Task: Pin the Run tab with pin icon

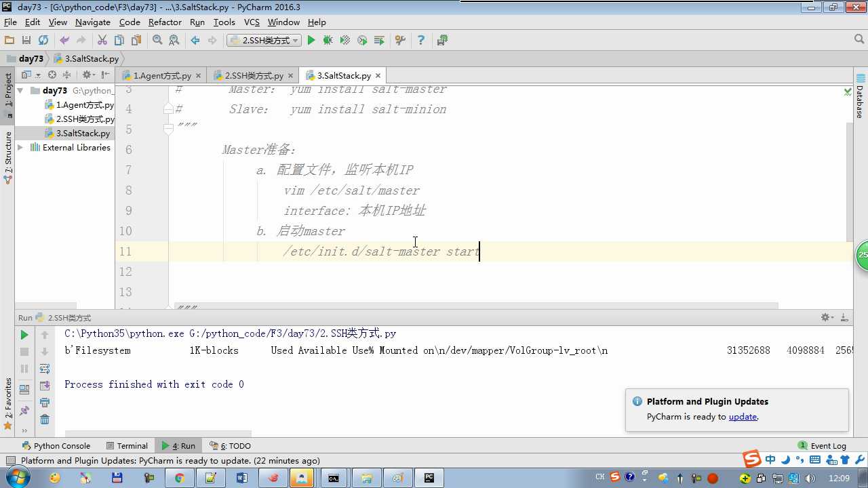Action: click(x=24, y=411)
